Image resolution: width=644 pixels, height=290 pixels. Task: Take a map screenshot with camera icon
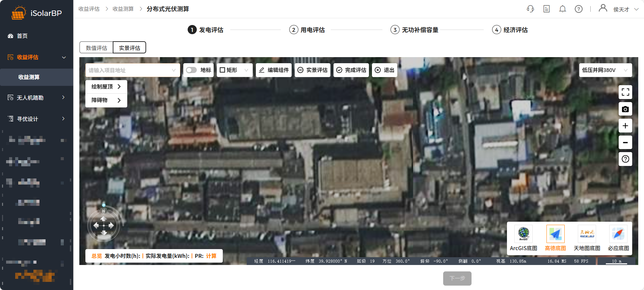(x=625, y=109)
